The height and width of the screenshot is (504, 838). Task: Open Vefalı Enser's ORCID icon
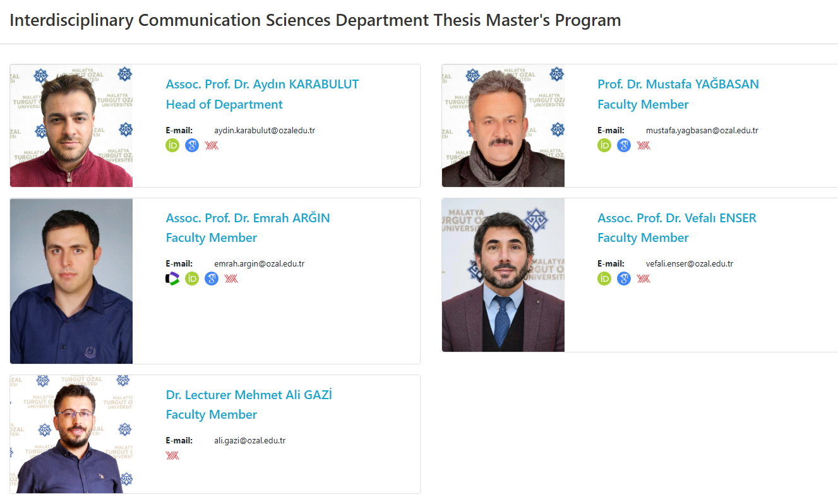pyautogui.click(x=604, y=279)
